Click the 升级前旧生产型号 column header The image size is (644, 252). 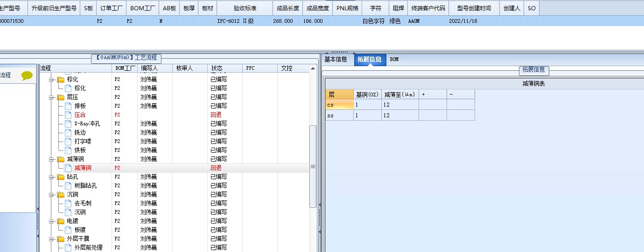click(54, 8)
